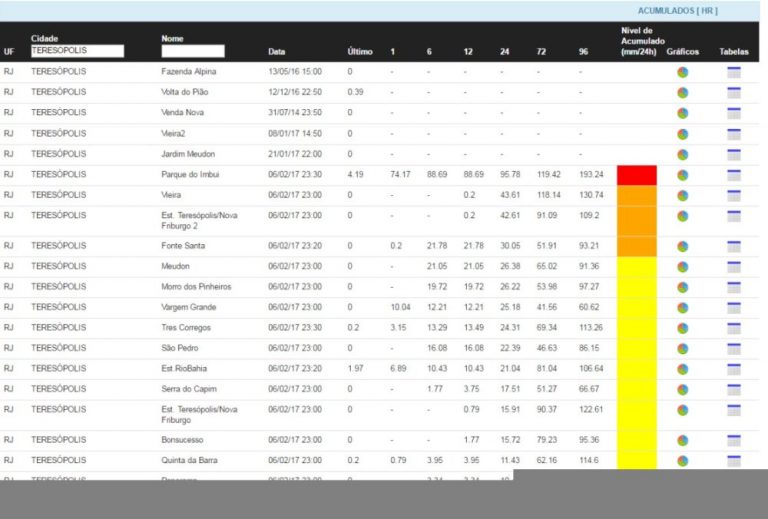Click red alert level for Parque do Imbui
This screenshot has height=519, width=768.
[637, 175]
